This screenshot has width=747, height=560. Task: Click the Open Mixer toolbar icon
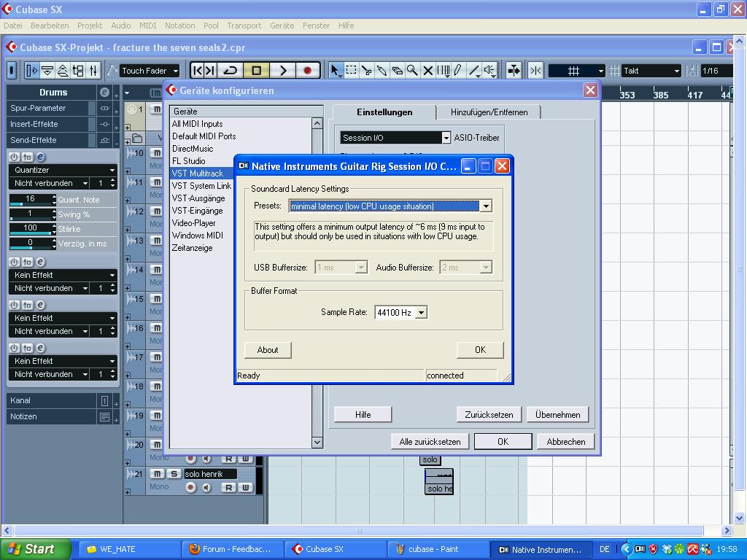93,71
